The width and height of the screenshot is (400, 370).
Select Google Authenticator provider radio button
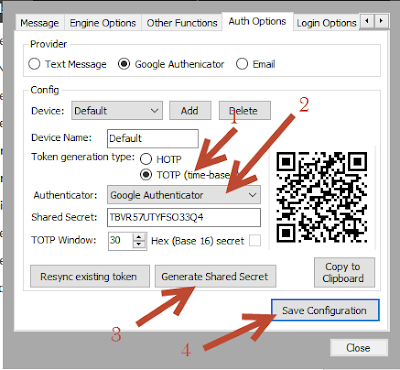tap(124, 64)
